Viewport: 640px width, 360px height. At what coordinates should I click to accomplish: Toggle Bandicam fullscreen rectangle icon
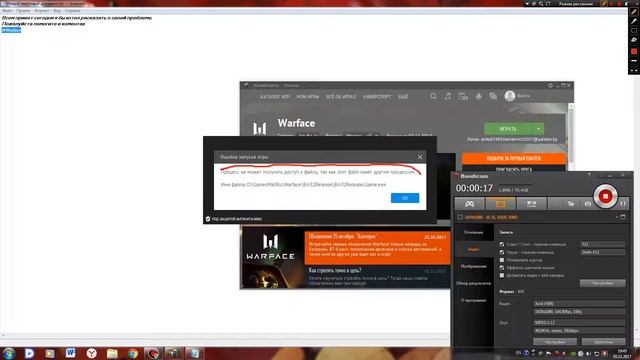(x=623, y=217)
